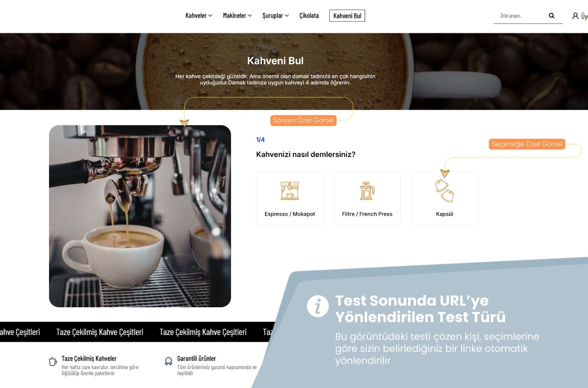Expand the Makineler dropdown menu
The image size is (588, 388).
coord(237,16)
